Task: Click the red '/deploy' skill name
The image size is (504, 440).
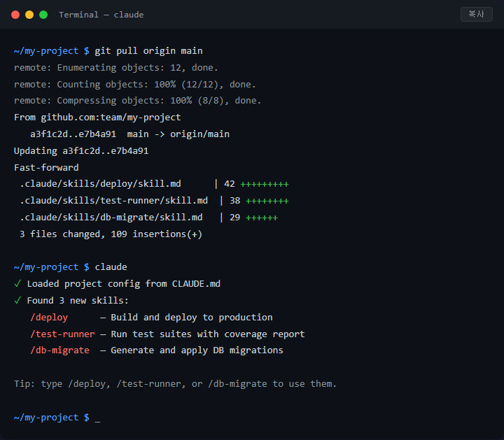Action: (x=49, y=318)
